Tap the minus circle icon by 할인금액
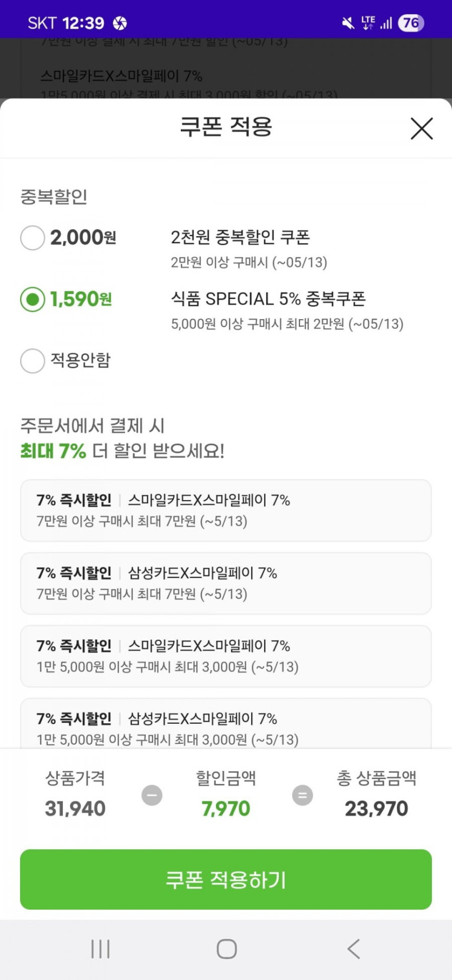Viewport: 452px width, 980px height. point(152,795)
